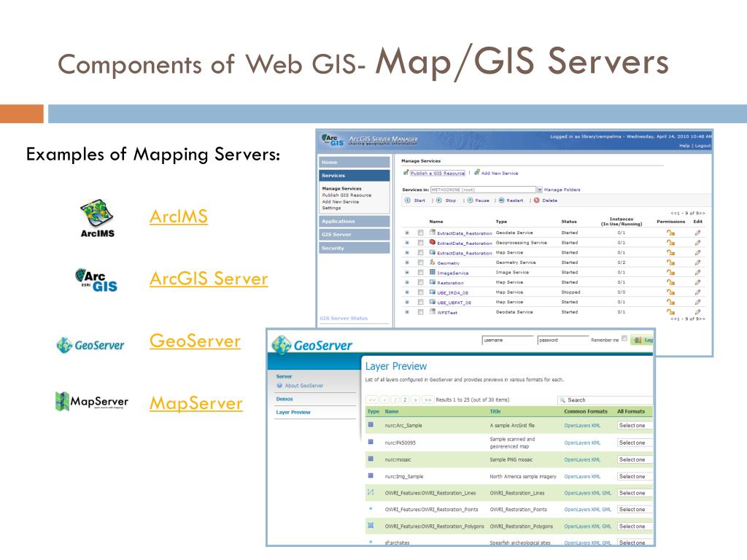Tick the checkbox for ImageService

pos(420,273)
